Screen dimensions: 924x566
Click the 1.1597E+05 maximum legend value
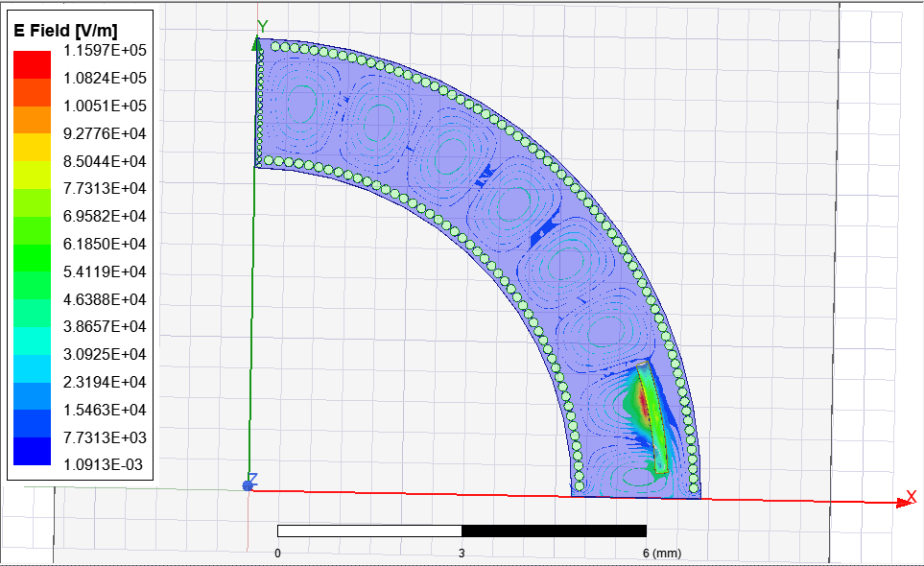coord(105,50)
